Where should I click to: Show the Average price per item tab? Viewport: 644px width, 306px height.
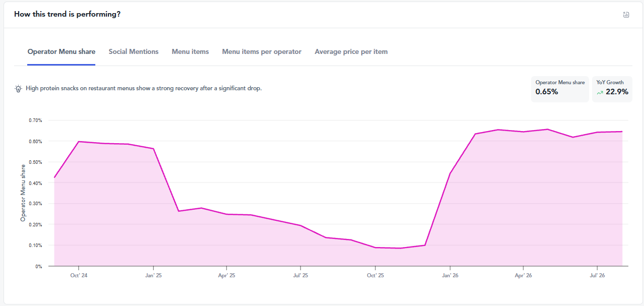351,51
